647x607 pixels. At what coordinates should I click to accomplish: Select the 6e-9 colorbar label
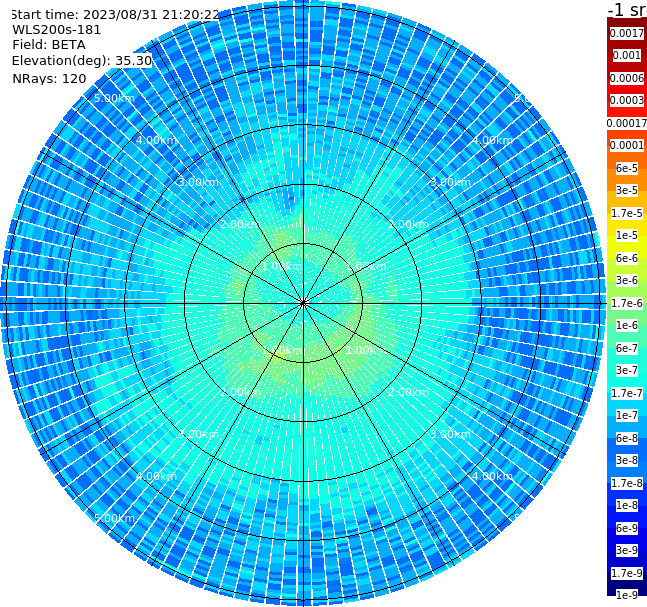(x=627, y=528)
